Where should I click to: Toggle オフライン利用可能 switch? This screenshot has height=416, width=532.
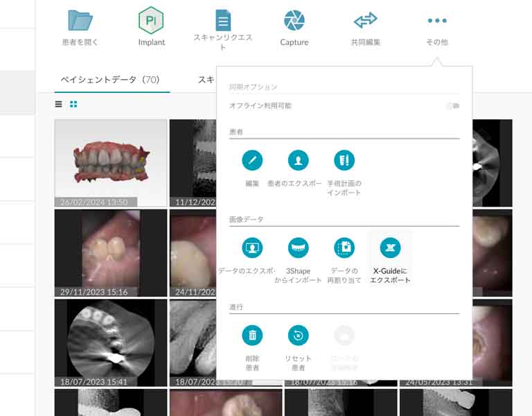click(453, 106)
